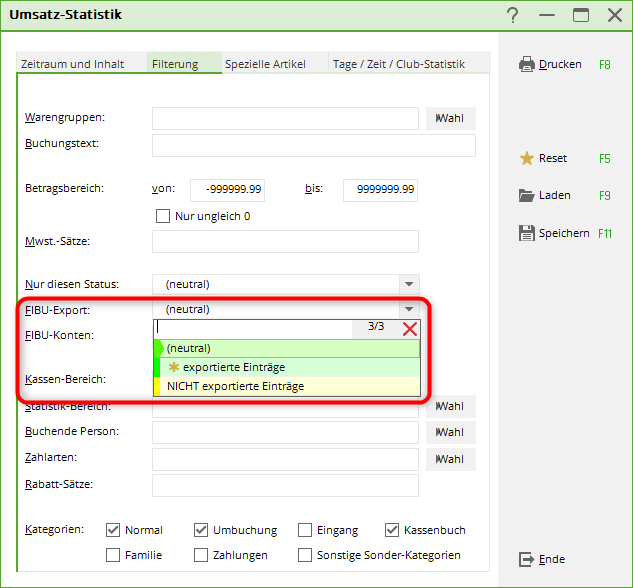The height and width of the screenshot is (588, 633).
Task: Uncheck the Umbuchung category checkbox
Action: coord(202,530)
